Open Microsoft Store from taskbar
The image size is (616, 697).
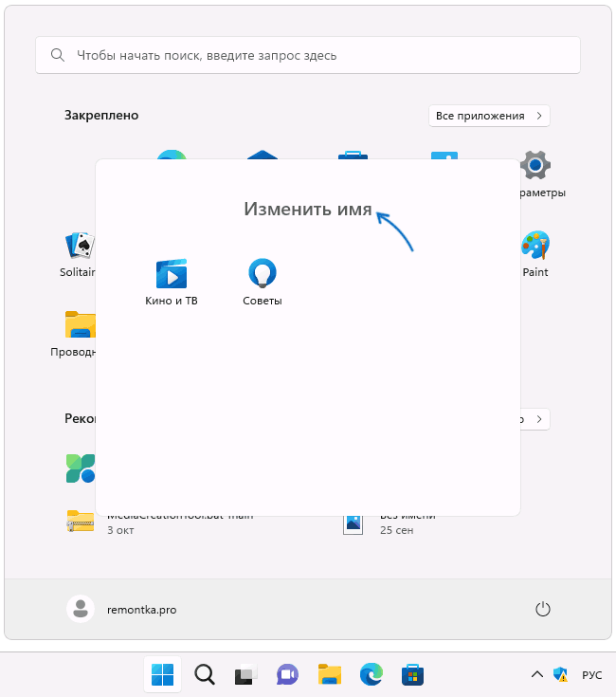click(x=412, y=675)
